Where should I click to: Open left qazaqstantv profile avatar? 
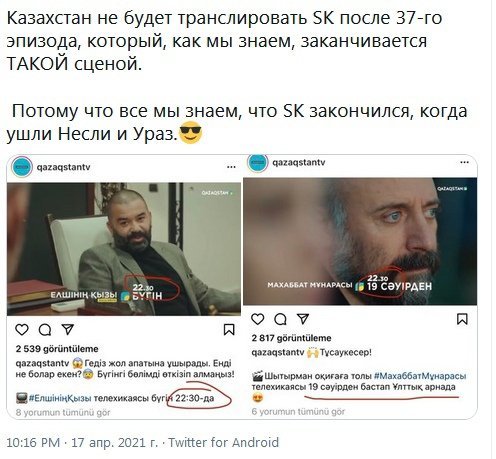[22, 167]
